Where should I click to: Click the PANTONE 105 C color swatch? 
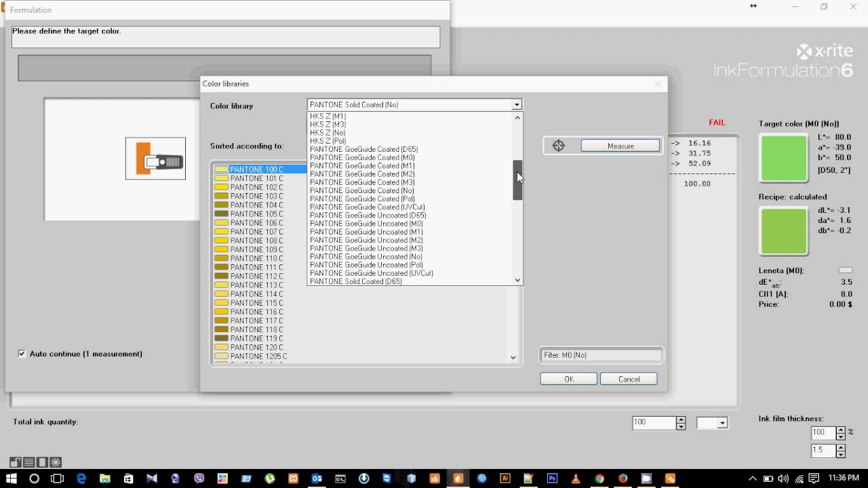point(221,214)
